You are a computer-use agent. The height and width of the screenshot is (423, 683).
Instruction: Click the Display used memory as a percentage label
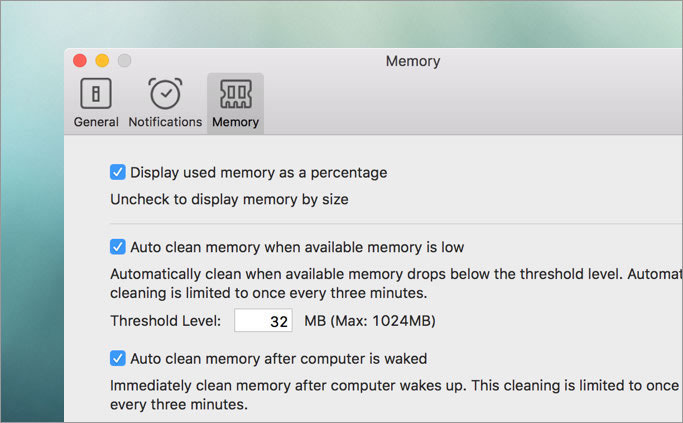[x=259, y=173]
